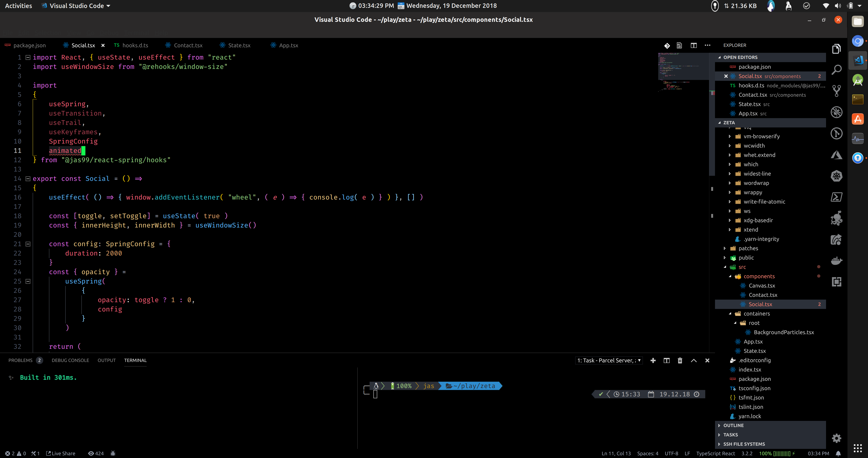Click the bug icon in the status bar
The width and height of the screenshot is (868, 458).
click(113, 454)
